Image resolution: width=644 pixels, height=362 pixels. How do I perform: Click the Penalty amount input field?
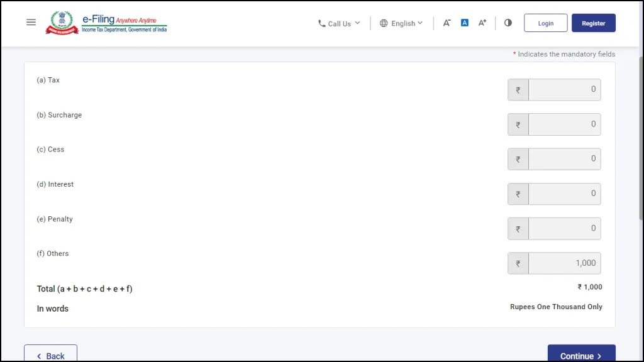[x=564, y=229]
